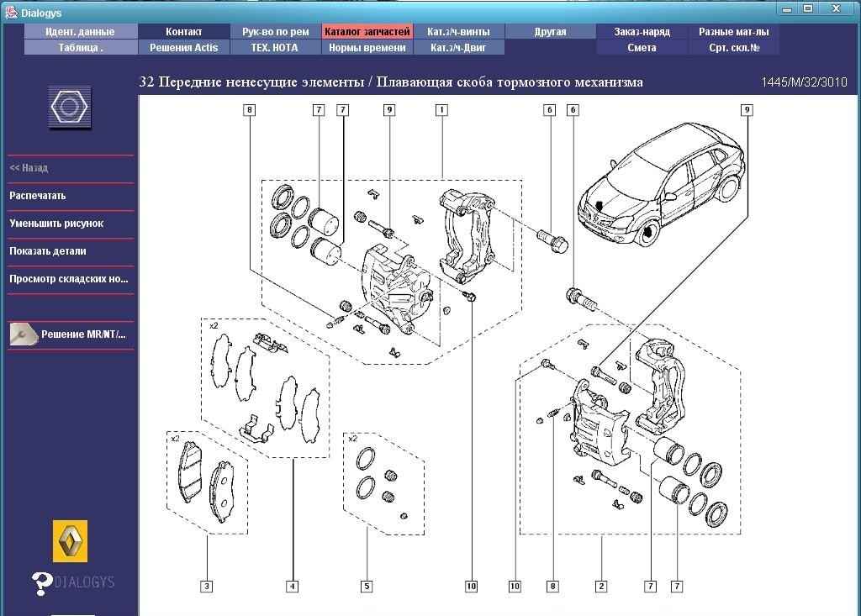Select callout 2 at bottom
This screenshot has width=861, height=616.
click(601, 587)
